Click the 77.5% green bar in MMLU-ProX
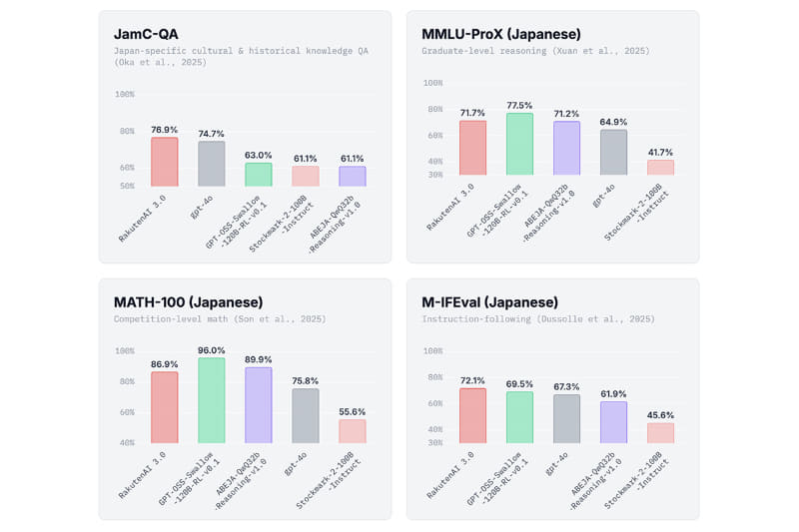The image size is (799, 532). tap(519, 144)
